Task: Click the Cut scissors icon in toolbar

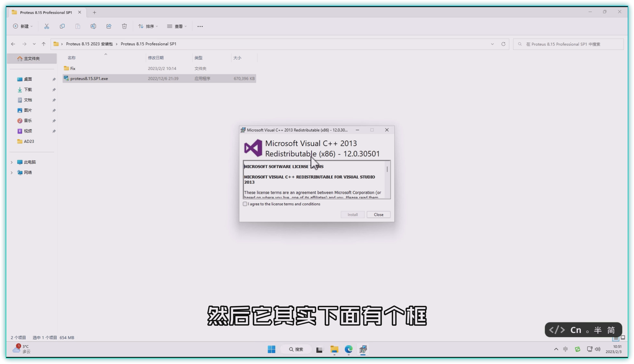Action: [47, 26]
